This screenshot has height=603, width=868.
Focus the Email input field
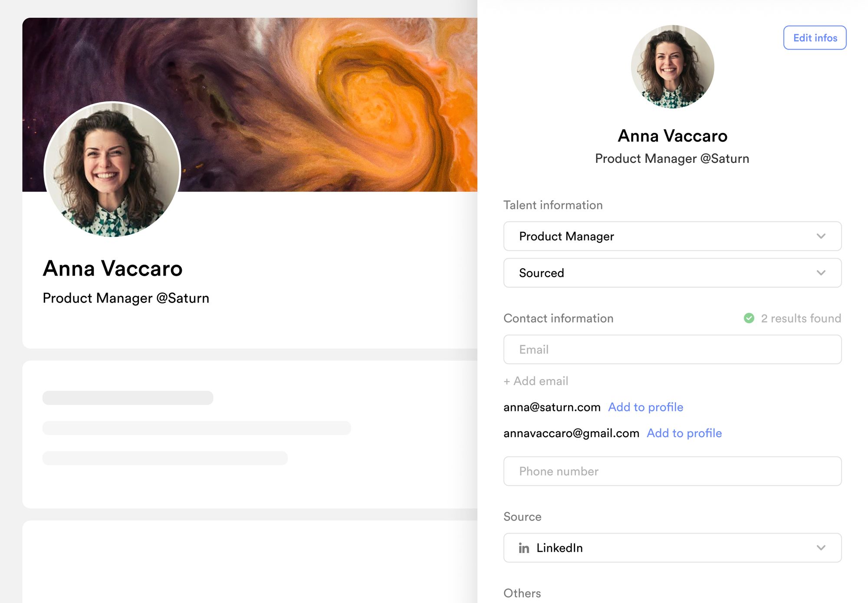672,349
